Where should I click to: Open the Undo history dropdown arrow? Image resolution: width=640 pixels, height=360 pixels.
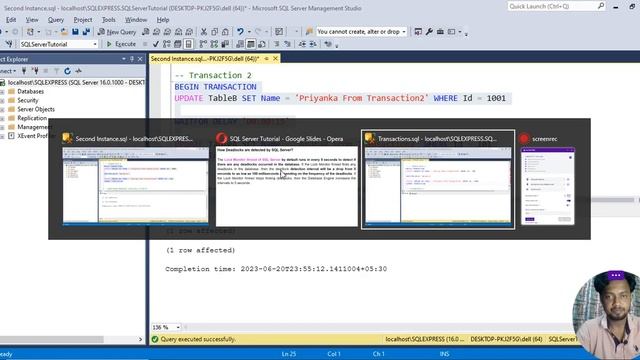click(249, 32)
